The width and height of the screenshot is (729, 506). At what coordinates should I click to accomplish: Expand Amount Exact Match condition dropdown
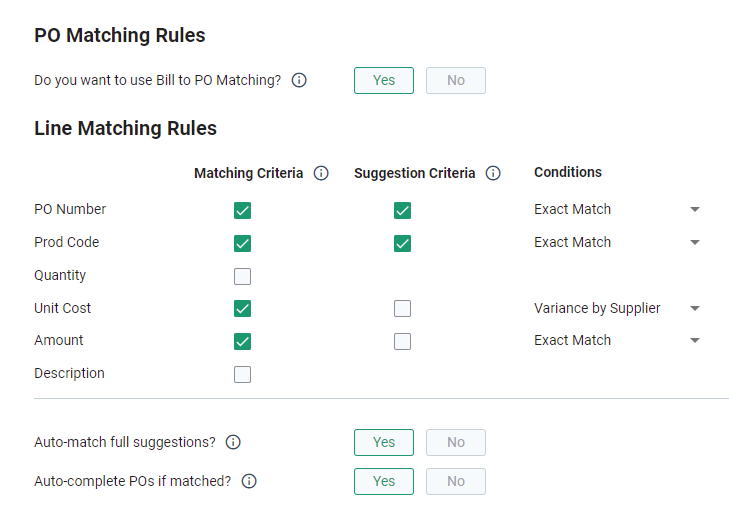[x=617, y=340]
